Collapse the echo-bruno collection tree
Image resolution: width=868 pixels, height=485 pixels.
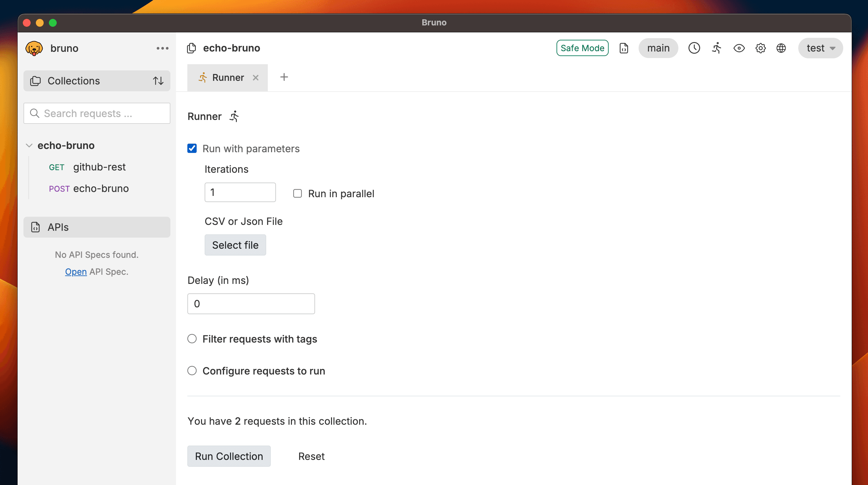[29, 145]
